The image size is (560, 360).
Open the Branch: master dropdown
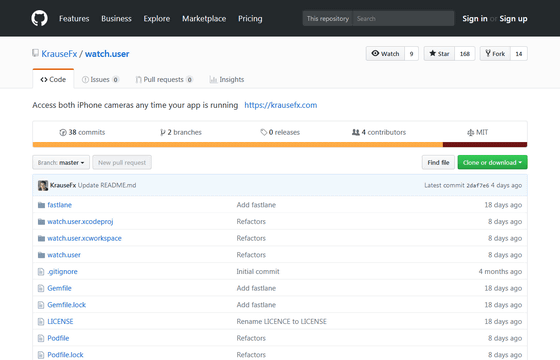pyautogui.click(x=61, y=162)
